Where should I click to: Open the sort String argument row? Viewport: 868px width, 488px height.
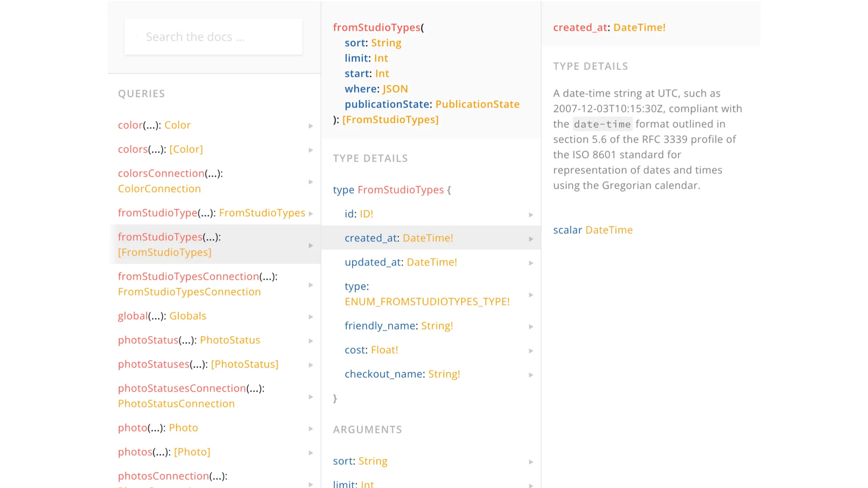click(360, 461)
